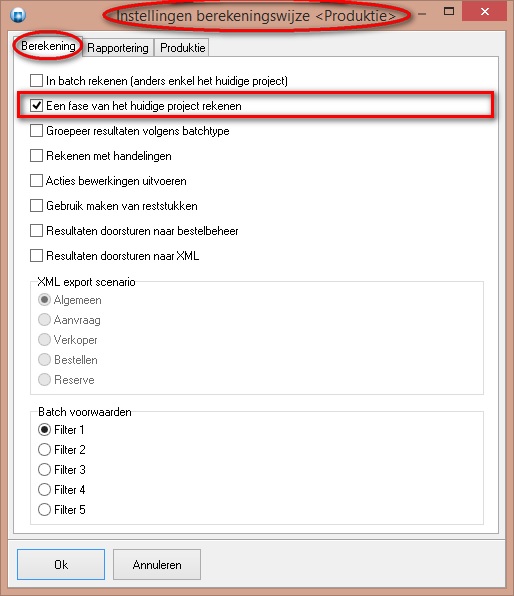This screenshot has width=514, height=596.
Task: Turn on Gebruik maken van reststukken
Action: 36,206
